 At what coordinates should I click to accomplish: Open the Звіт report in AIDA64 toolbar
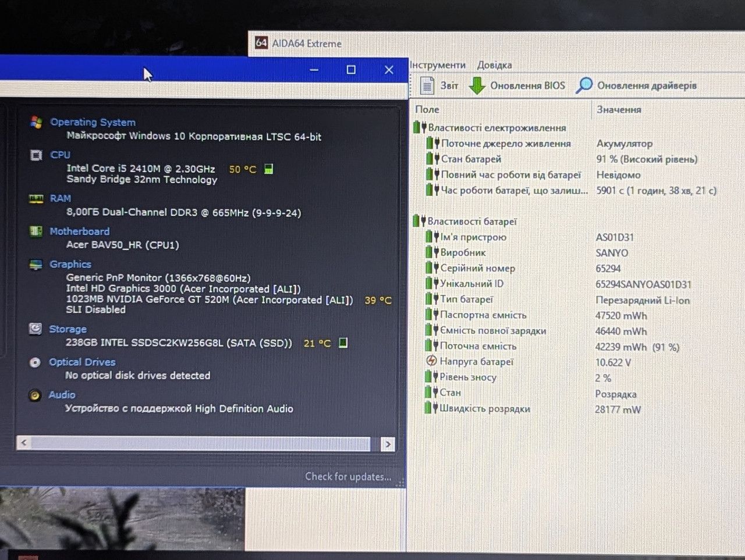[439, 85]
